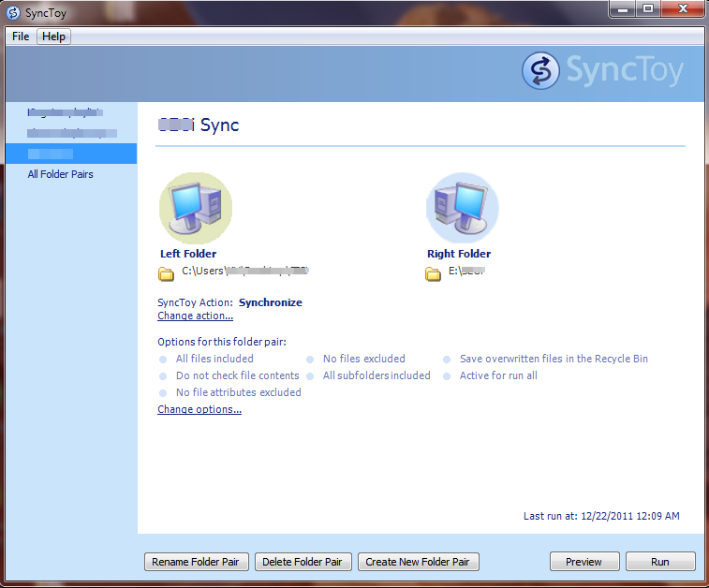Viewport: 709px width, 588px height.
Task: Click the Synchronize action label
Action: tap(271, 302)
